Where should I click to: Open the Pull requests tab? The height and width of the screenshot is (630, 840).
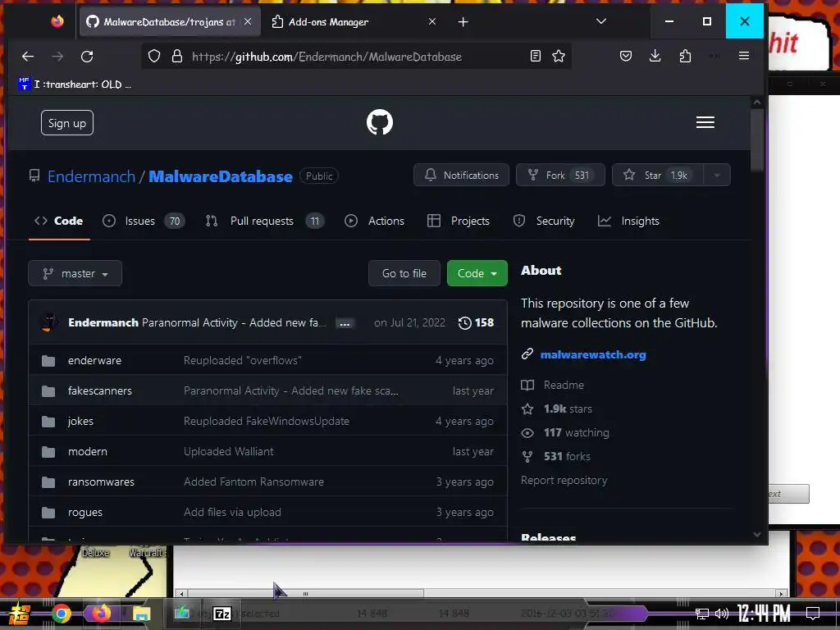[x=265, y=221]
